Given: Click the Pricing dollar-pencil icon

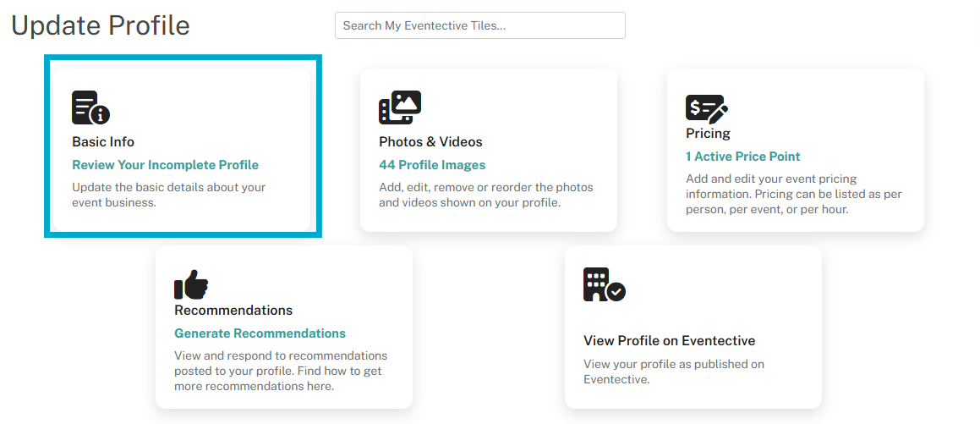Looking at the screenshot, I should tap(707, 107).
